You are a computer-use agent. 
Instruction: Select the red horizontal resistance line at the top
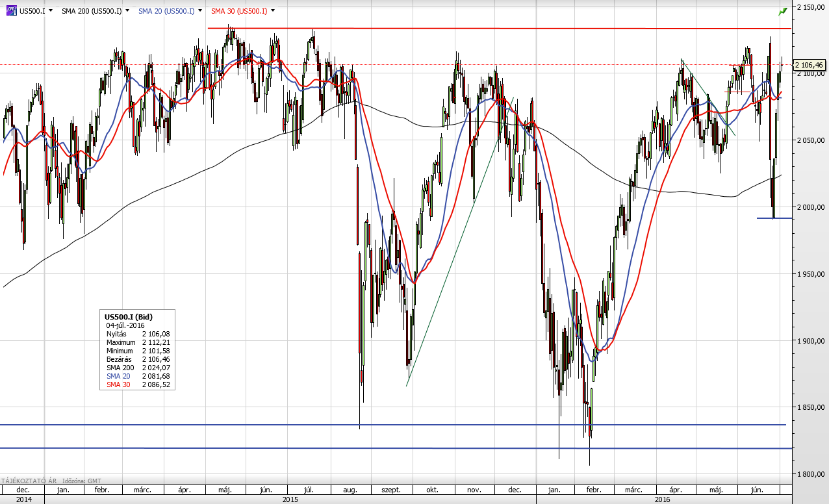499,29
